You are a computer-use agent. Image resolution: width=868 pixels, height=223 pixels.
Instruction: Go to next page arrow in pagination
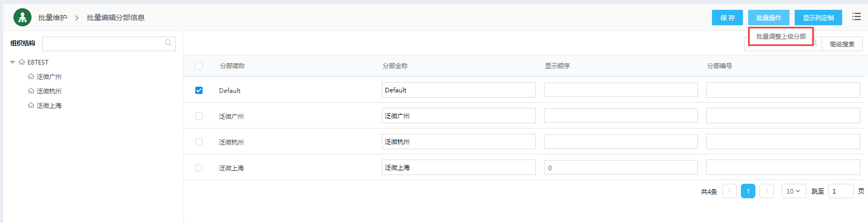pos(767,191)
